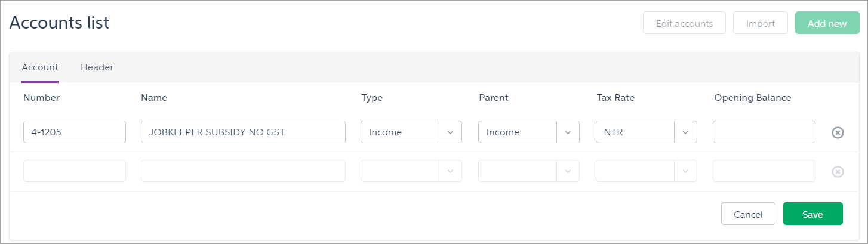Select the Account tab

pos(40,67)
